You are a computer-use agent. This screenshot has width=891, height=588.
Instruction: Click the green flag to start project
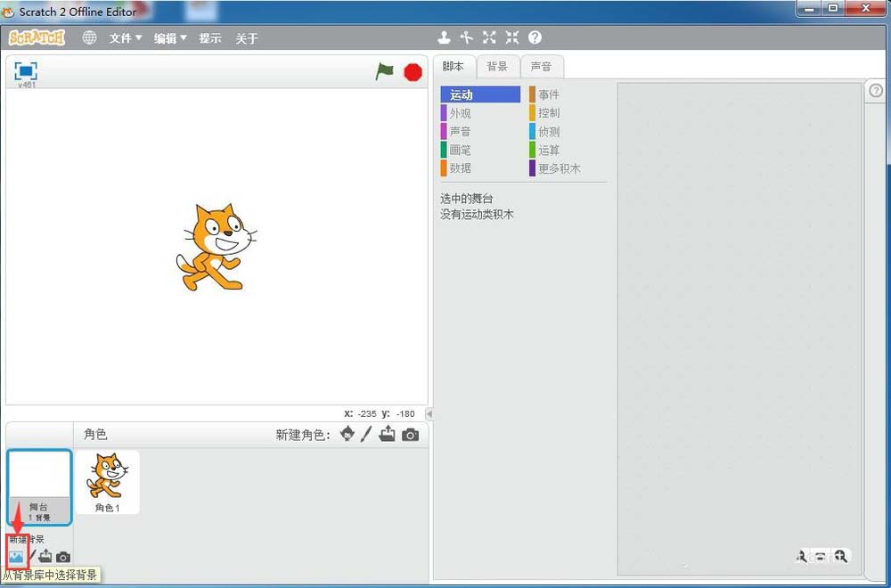[x=385, y=72]
